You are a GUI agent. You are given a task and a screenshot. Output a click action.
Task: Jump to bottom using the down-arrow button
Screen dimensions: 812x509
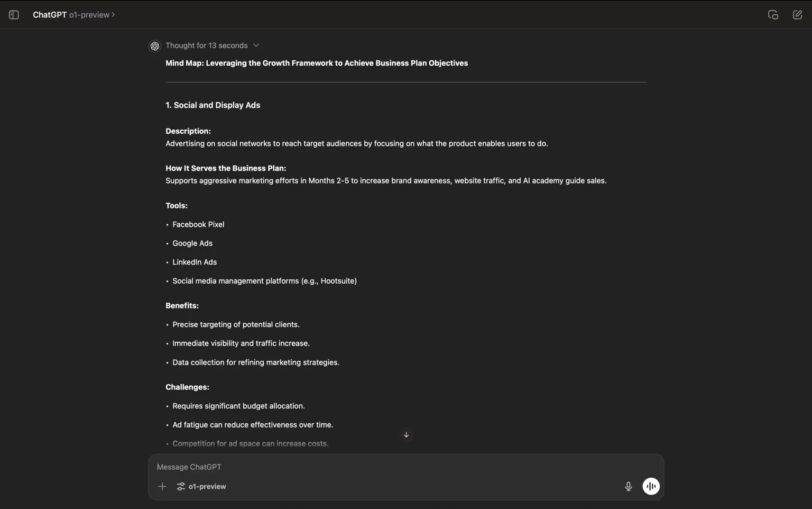pyautogui.click(x=406, y=434)
